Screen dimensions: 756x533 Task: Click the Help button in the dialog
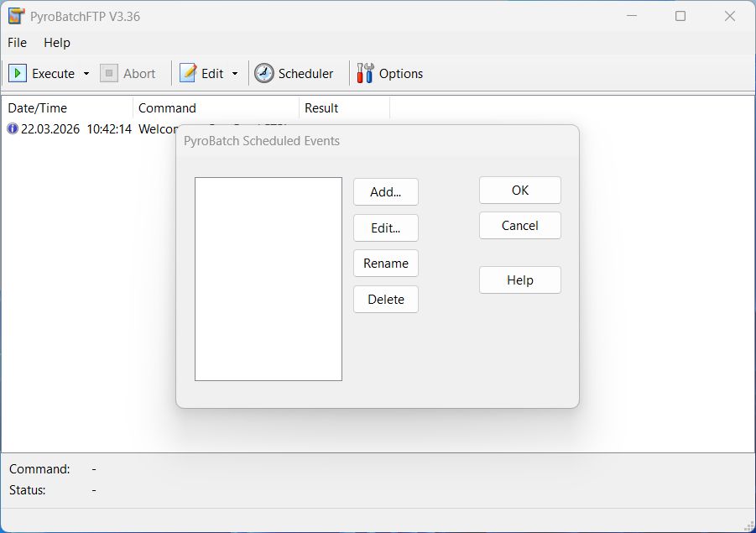pyautogui.click(x=519, y=280)
